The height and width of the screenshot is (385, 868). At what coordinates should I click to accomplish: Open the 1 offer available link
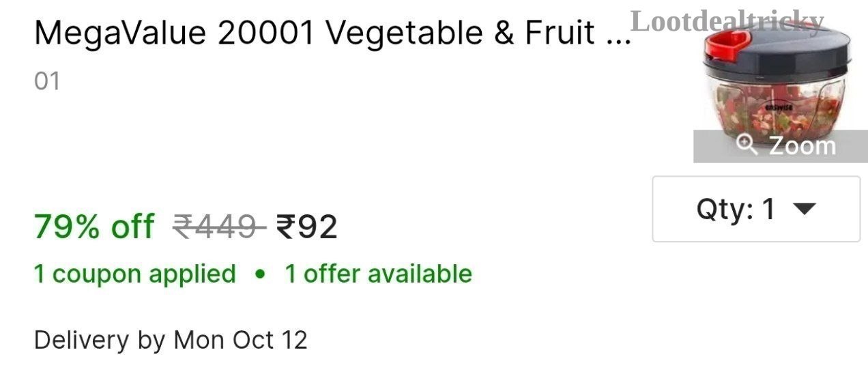378,274
